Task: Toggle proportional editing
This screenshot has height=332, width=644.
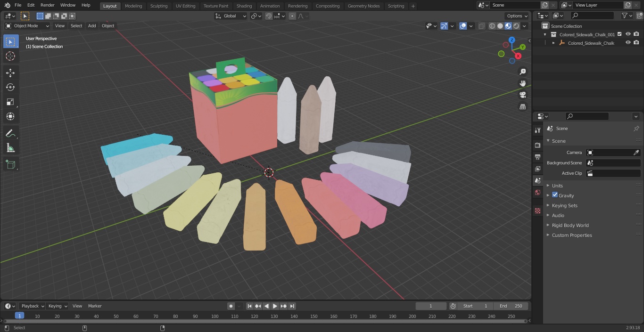Action: (x=292, y=16)
